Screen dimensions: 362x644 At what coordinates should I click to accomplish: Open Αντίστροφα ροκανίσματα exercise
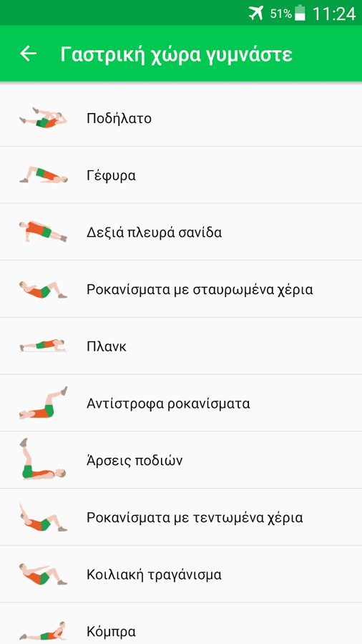pyautogui.click(x=181, y=404)
